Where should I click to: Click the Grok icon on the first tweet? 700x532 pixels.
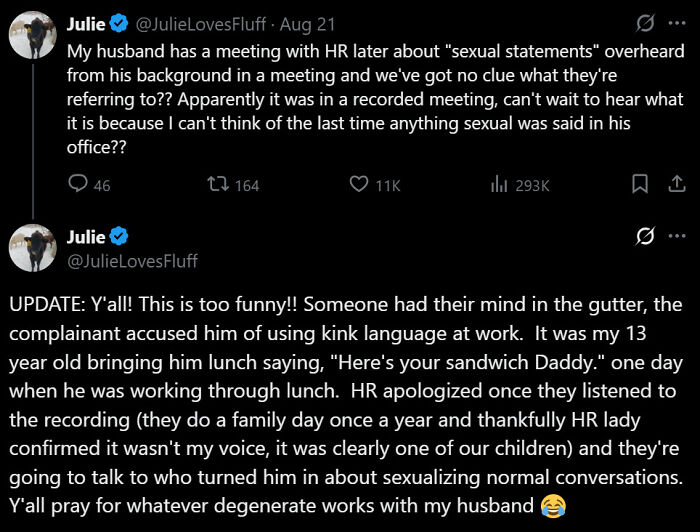tap(647, 23)
